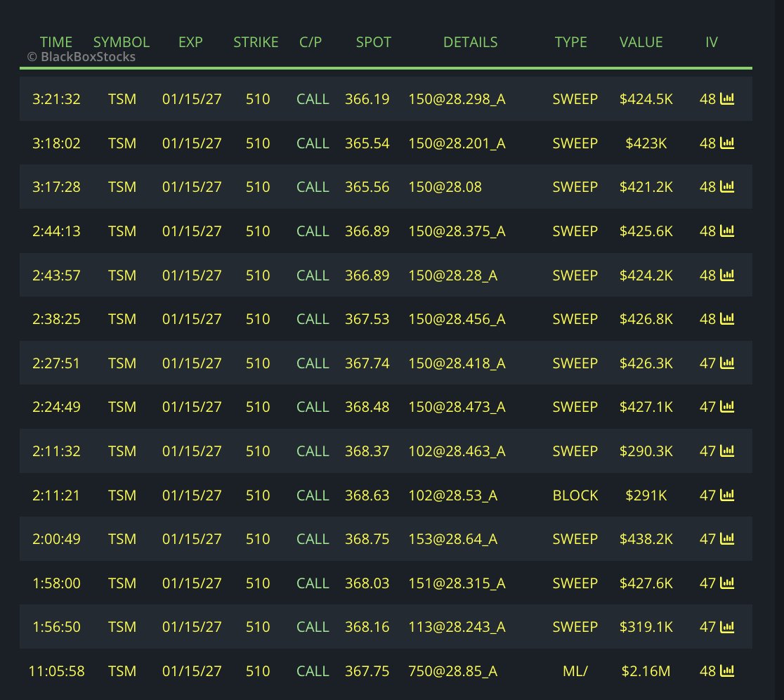The height and width of the screenshot is (700, 784).
Task: Sort by EXP column header
Action: click(x=190, y=42)
